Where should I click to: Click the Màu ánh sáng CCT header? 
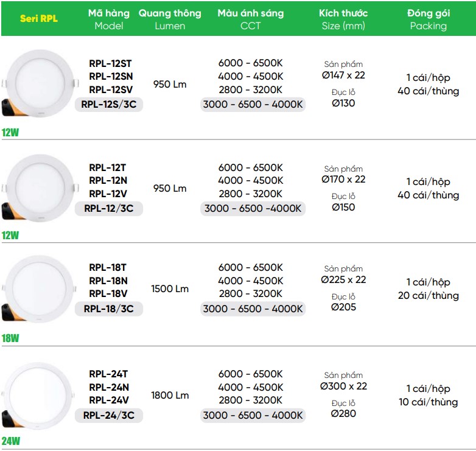click(250, 19)
